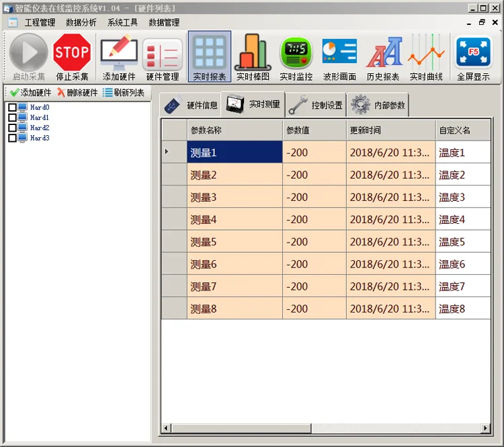Open 添加硬件 monitor-and-pencil icon in the main toolbar
This screenshot has width=504, height=447.
pyautogui.click(x=119, y=52)
